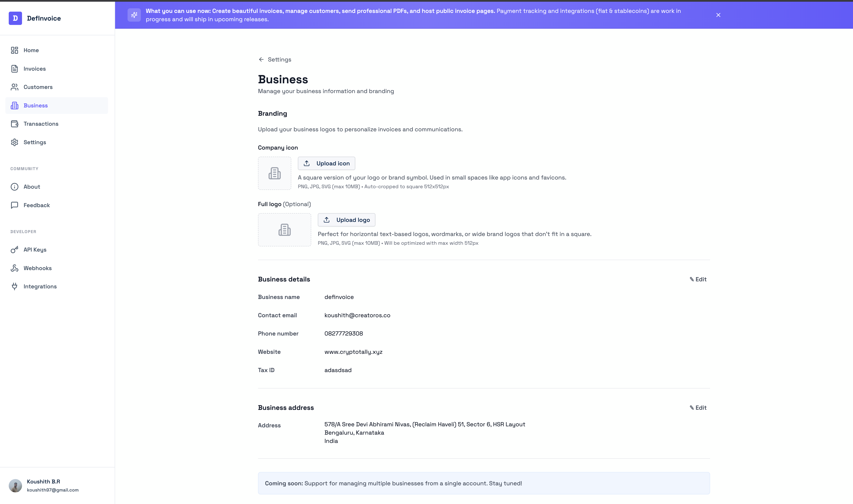Click the Feedback speech bubble icon

point(14,205)
